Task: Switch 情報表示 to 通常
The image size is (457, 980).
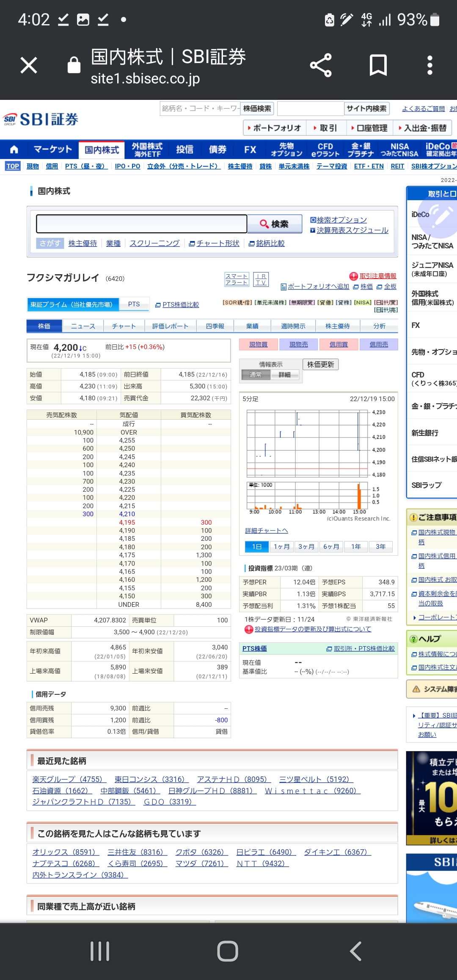Action: click(x=256, y=375)
